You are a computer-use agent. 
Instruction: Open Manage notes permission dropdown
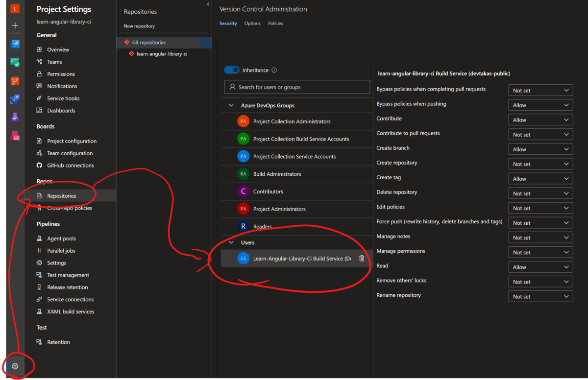coord(540,237)
